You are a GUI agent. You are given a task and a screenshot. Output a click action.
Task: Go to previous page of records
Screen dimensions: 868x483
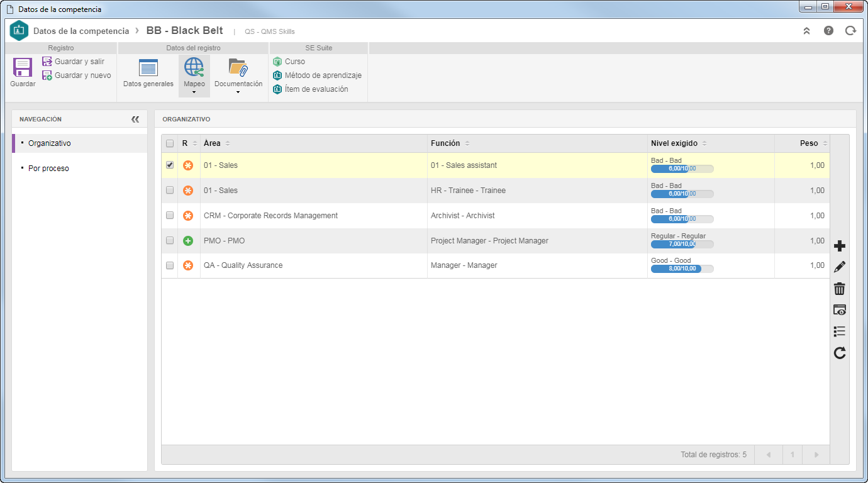tap(769, 455)
